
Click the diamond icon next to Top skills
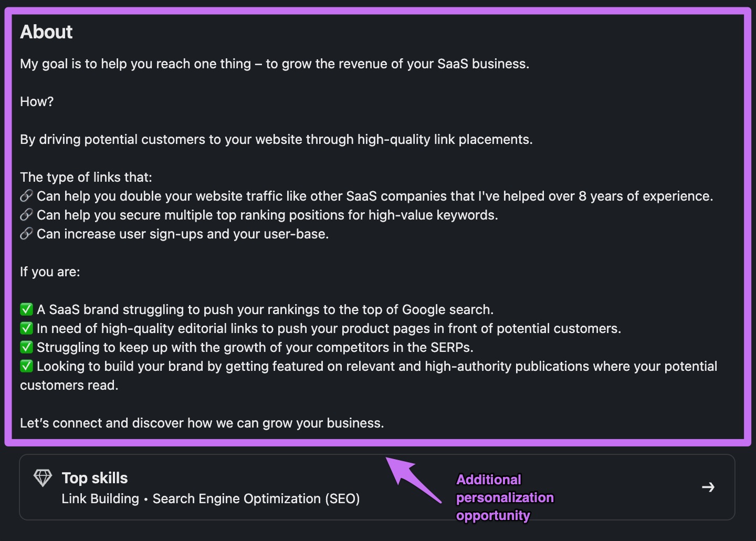pyautogui.click(x=42, y=478)
